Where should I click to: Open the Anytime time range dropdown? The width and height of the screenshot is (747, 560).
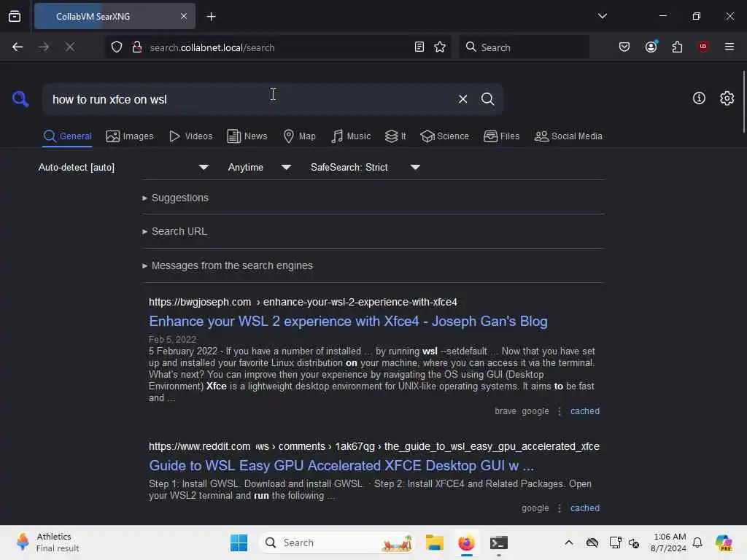[259, 167]
